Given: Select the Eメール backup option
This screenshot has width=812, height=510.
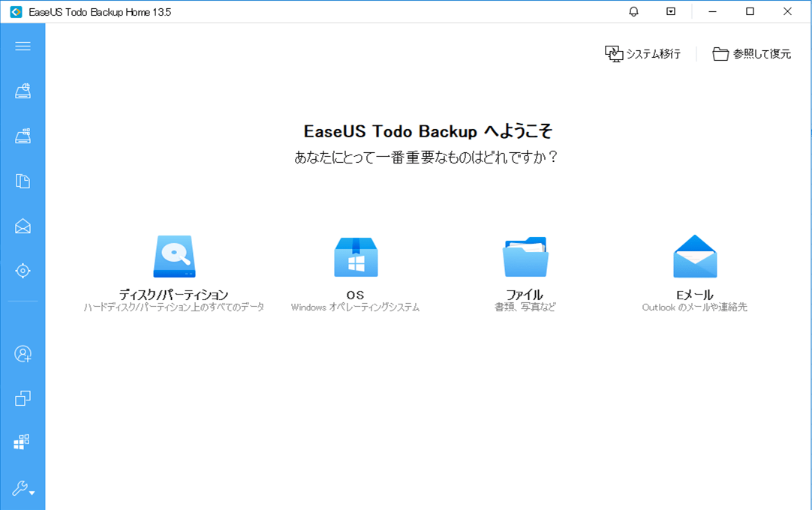Looking at the screenshot, I should (x=694, y=274).
